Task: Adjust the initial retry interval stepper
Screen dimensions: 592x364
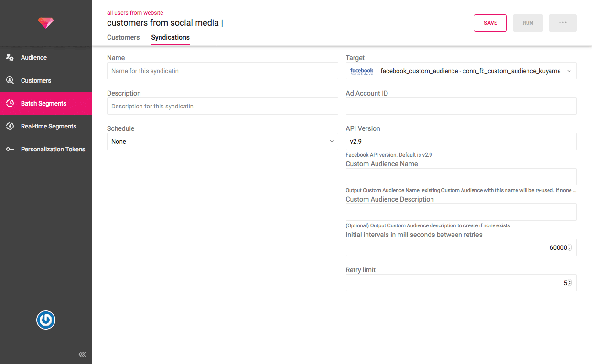Action: [x=570, y=247]
